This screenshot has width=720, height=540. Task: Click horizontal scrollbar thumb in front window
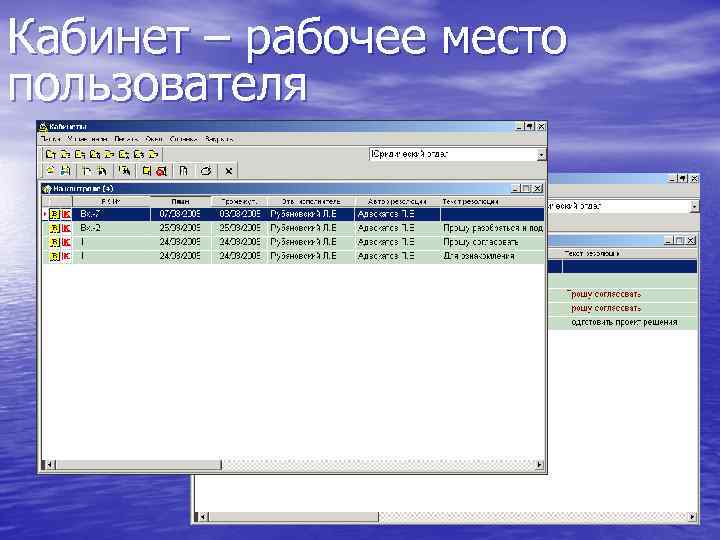click(x=138, y=465)
